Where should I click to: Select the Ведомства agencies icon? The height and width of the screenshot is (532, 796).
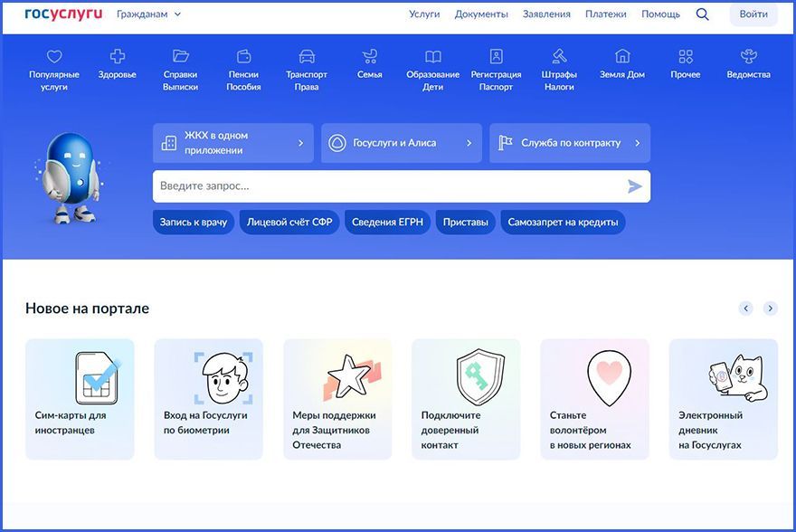click(748, 57)
